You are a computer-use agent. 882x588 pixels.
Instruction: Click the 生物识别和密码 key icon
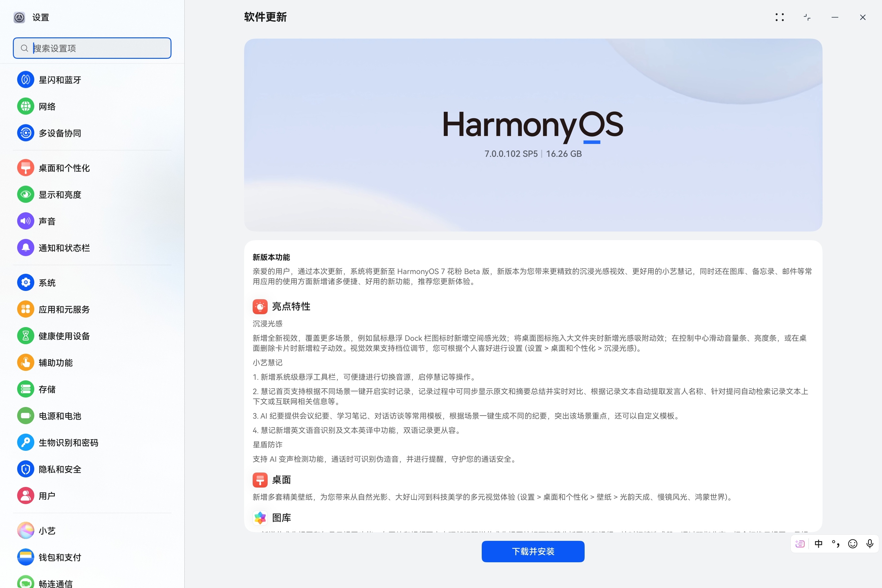(25, 443)
